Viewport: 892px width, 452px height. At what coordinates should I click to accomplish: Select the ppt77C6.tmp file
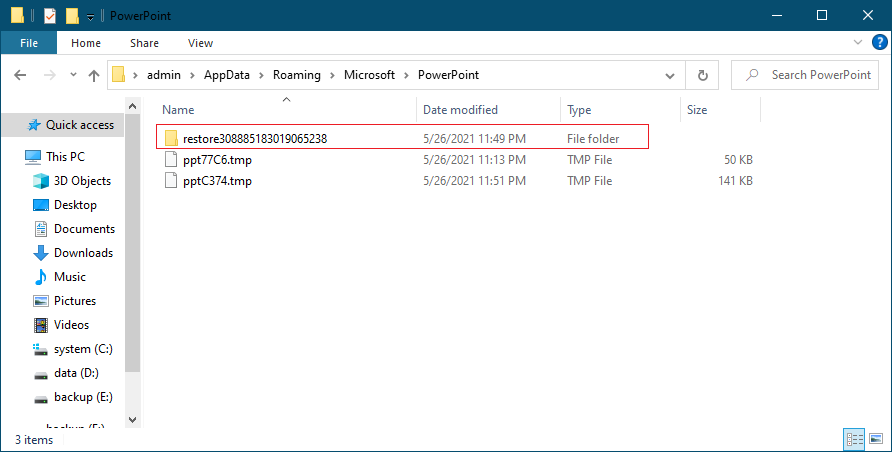[x=217, y=160]
